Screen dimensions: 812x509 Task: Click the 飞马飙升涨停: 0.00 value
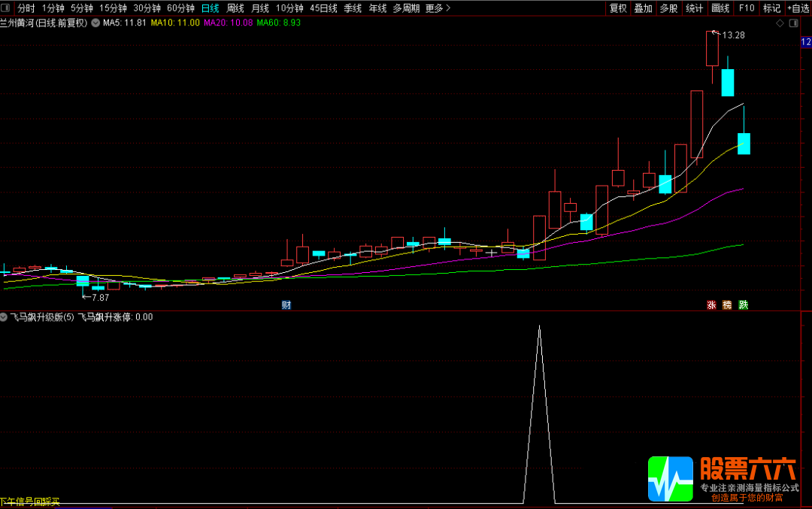[116, 317]
